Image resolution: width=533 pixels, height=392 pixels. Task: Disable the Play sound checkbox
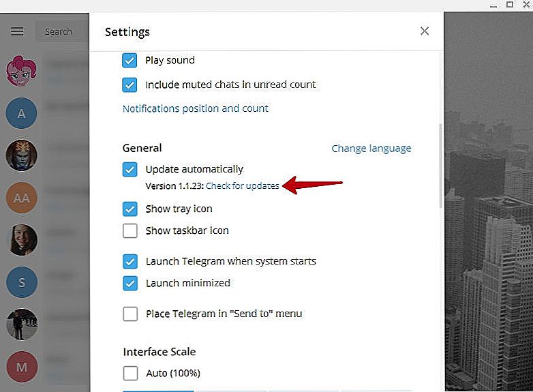(x=130, y=61)
